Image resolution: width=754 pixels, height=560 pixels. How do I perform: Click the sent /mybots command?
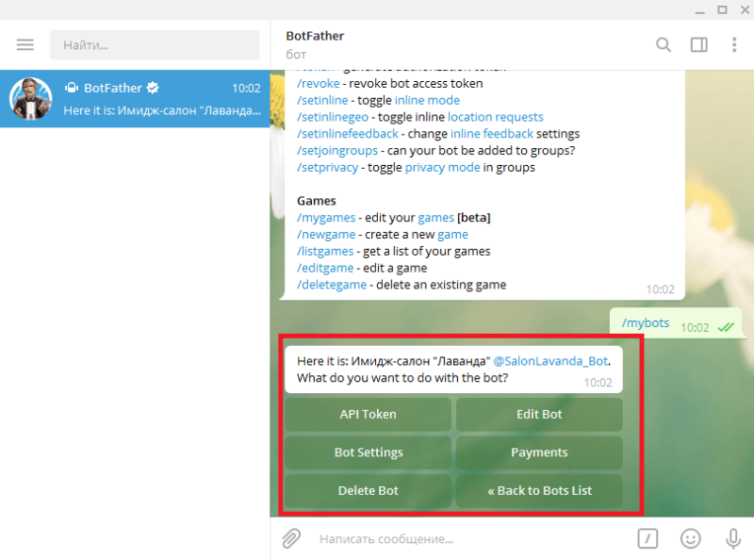tap(646, 322)
